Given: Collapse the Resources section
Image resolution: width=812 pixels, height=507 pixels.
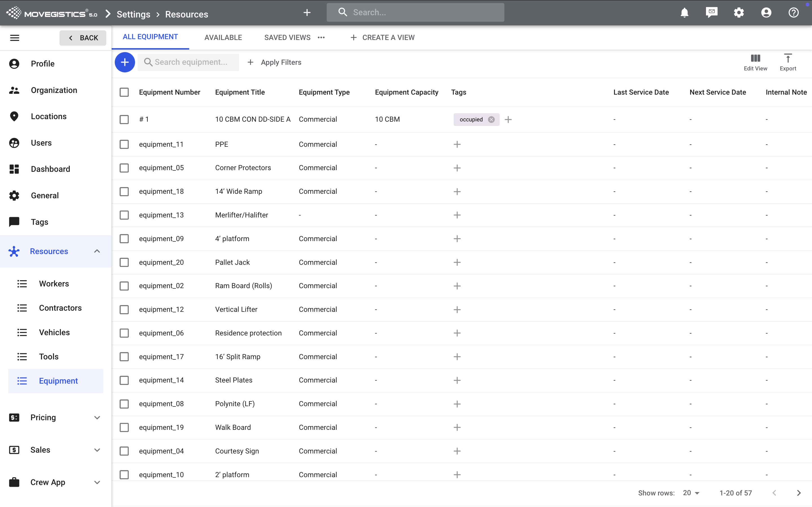Looking at the screenshot, I should (x=97, y=252).
